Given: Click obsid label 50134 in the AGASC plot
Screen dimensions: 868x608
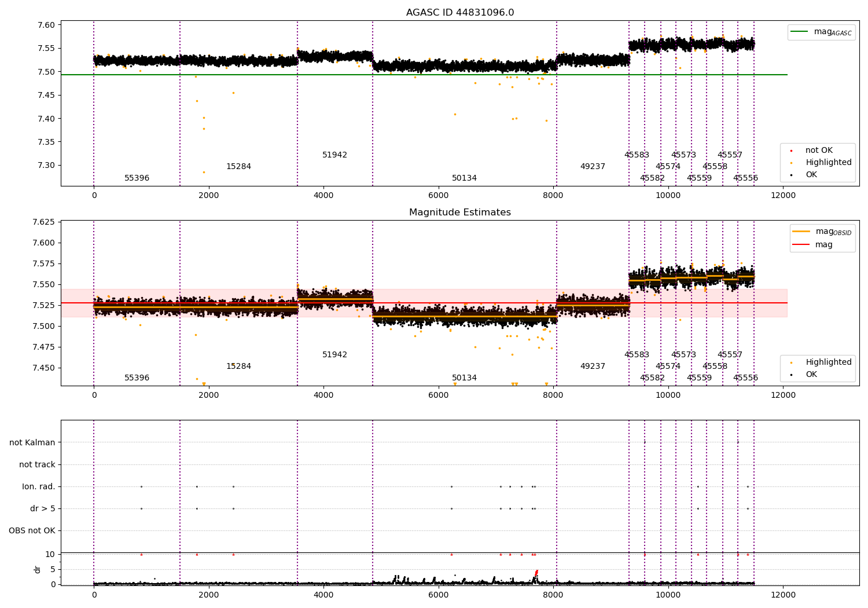Looking at the screenshot, I should click(x=465, y=178).
